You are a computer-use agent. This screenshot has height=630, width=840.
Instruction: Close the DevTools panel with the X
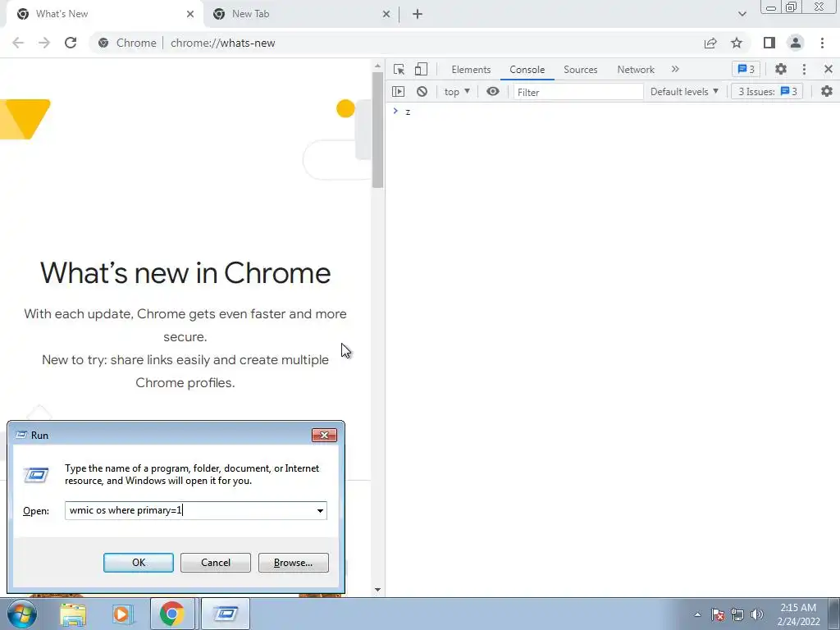click(x=829, y=69)
